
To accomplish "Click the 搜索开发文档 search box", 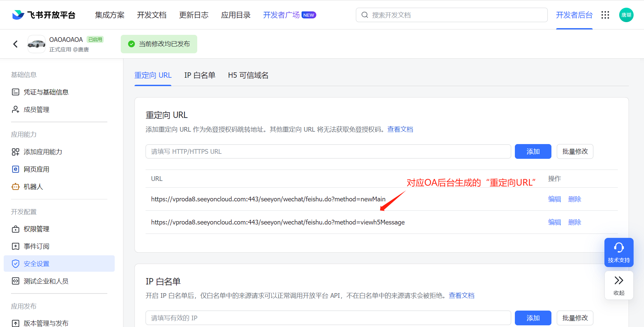I will [x=451, y=15].
